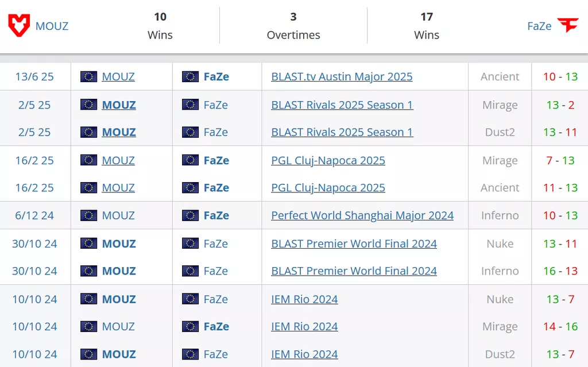Viewport: 588px width, 367px height.
Task: Click the MOUZ flag in the Austin Major row
Action: pos(88,77)
